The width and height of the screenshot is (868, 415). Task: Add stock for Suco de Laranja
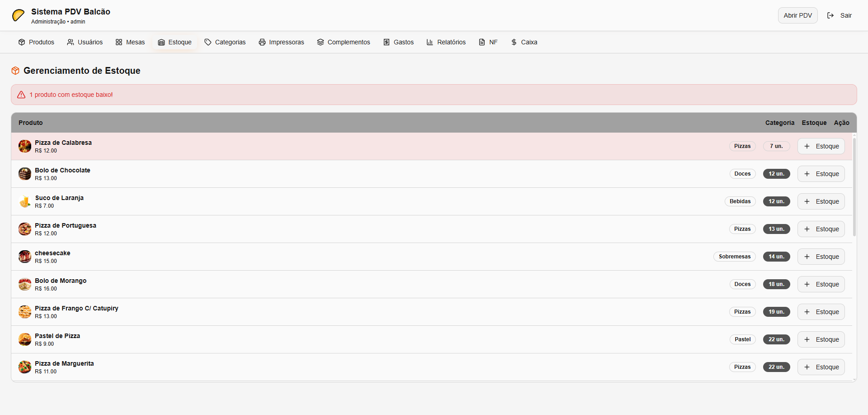pyautogui.click(x=821, y=201)
